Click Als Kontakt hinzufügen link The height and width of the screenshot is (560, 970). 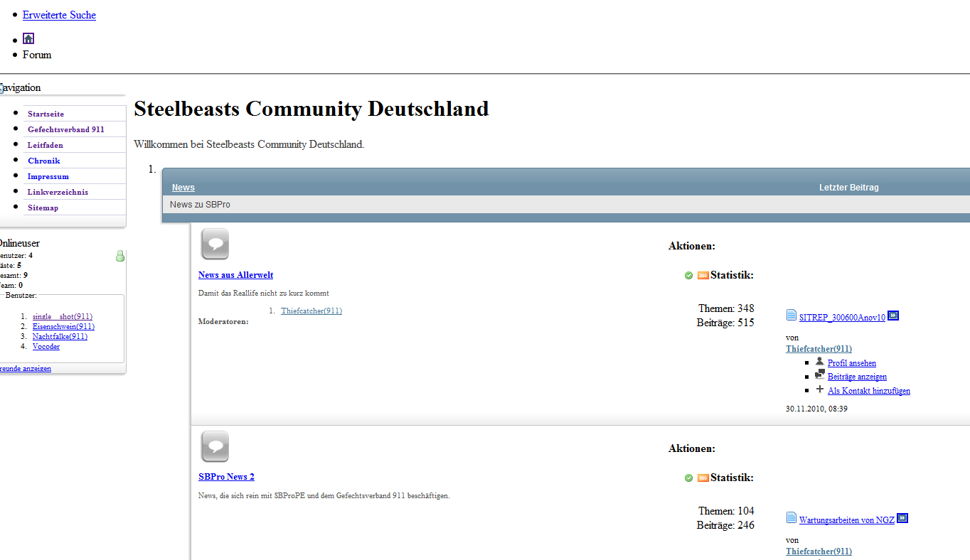[x=868, y=391]
